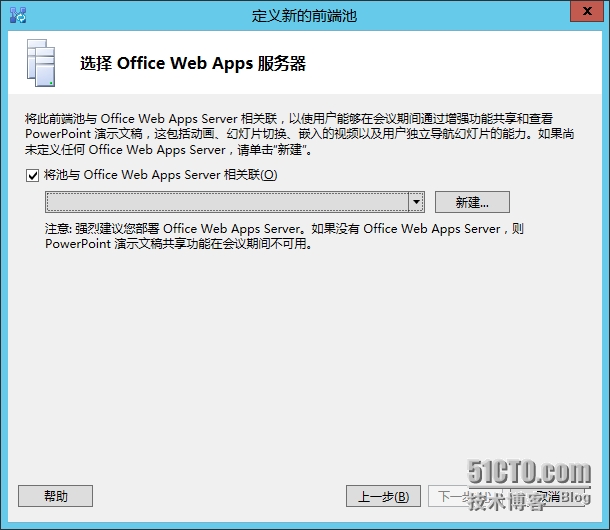The image size is (610, 530).
Task: Click the note text starting with 注意:
Action: (284, 236)
